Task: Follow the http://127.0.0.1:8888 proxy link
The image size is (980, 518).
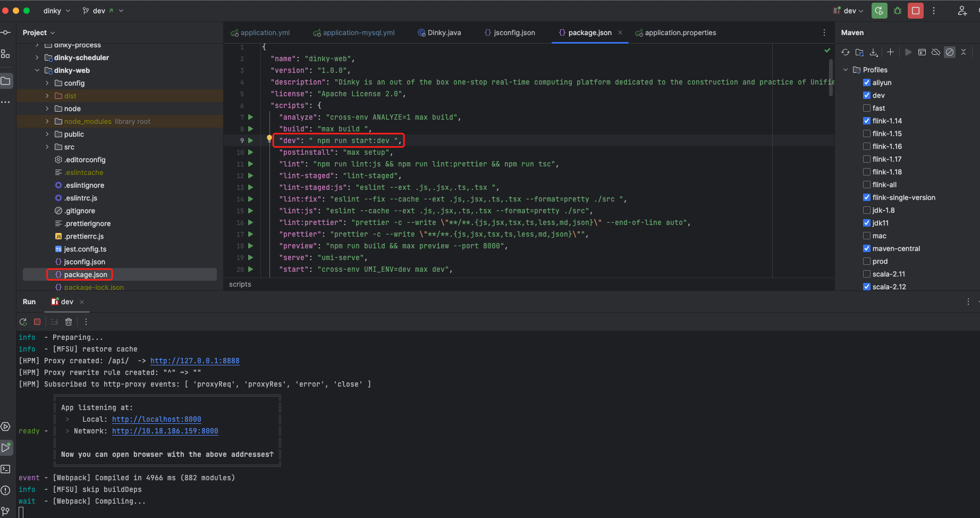Action: 195,361
